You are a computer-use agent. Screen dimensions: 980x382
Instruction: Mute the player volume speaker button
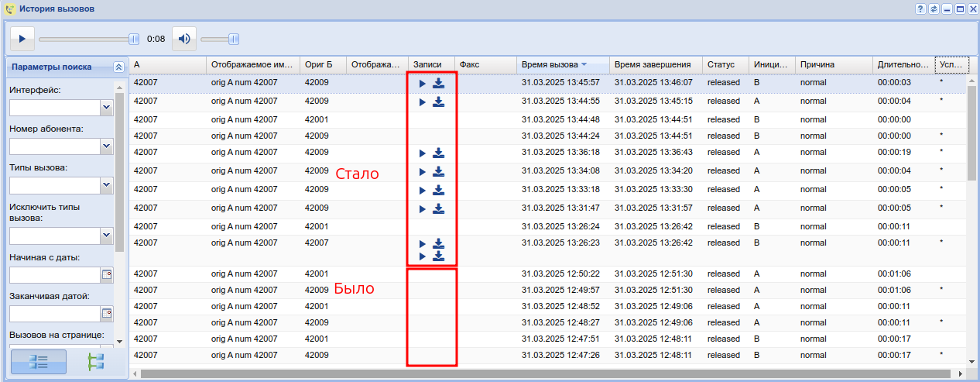184,38
